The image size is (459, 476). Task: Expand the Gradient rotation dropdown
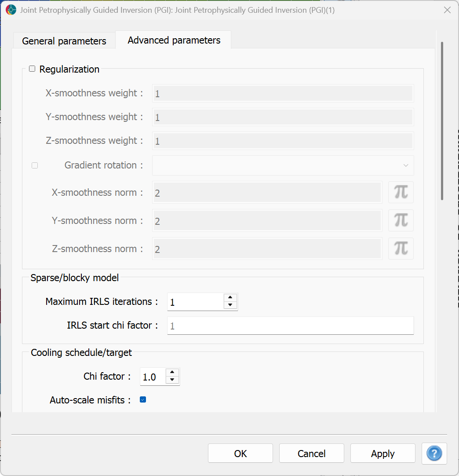coord(283,165)
